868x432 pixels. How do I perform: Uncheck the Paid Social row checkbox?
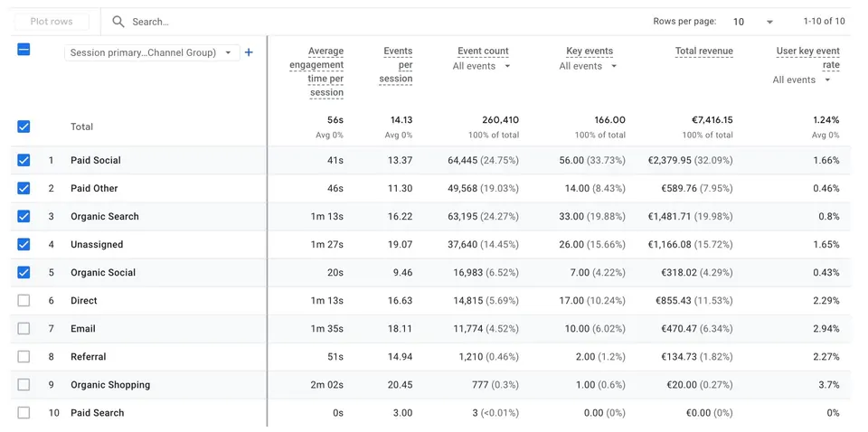[x=24, y=160]
